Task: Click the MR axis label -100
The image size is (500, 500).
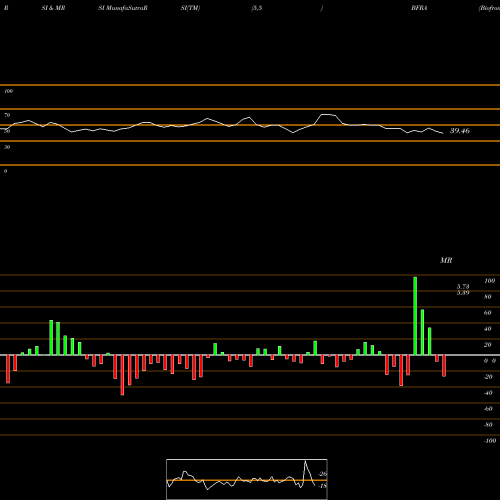Action: (490, 441)
